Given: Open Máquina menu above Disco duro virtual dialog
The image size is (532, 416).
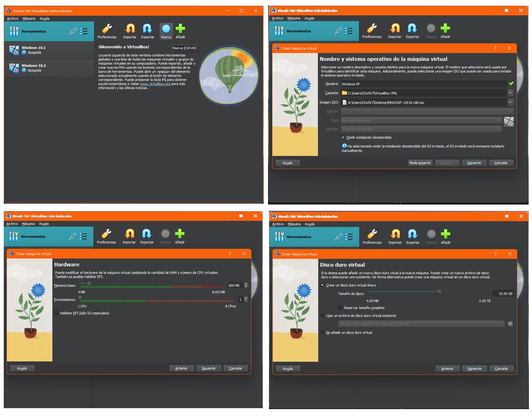Looking at the screenshot, I should pos(294,224).
